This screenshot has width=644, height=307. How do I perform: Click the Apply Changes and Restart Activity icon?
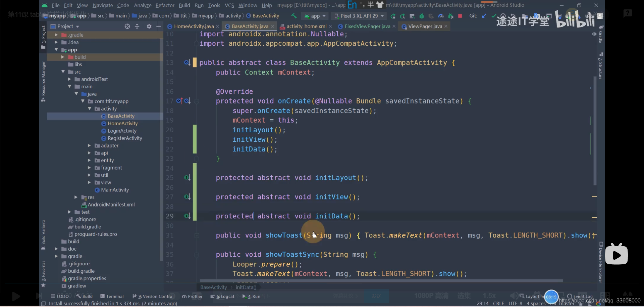coord(402,16)
